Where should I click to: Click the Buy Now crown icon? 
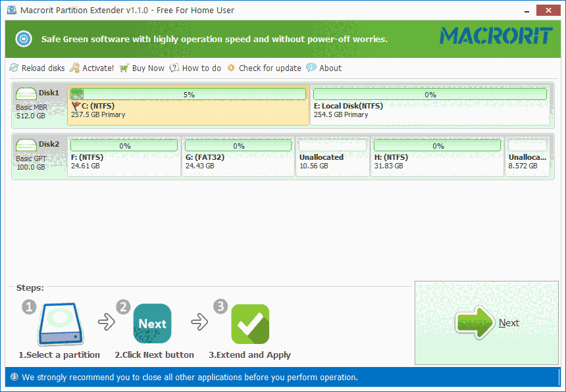click(x=124, y=68)
